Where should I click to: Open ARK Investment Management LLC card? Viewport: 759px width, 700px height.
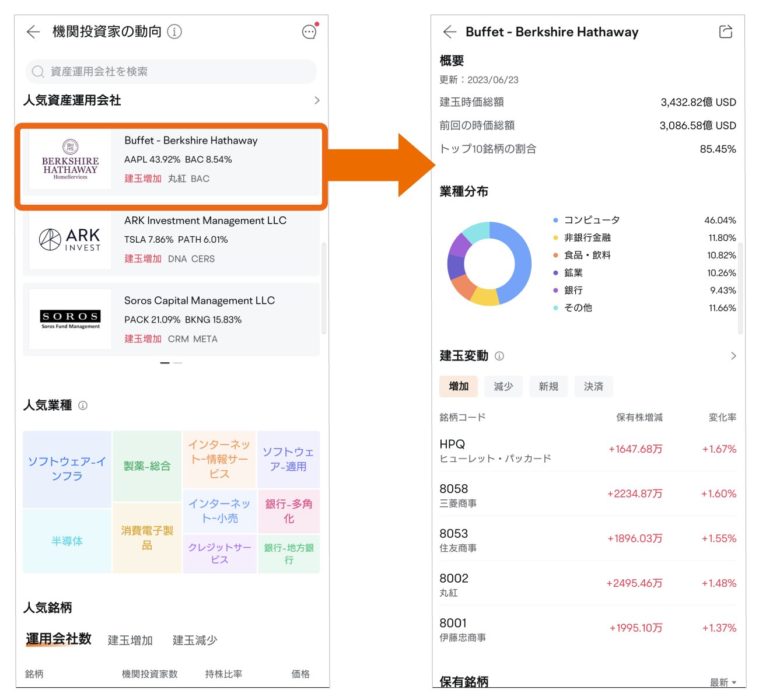(x=171, y=240)
